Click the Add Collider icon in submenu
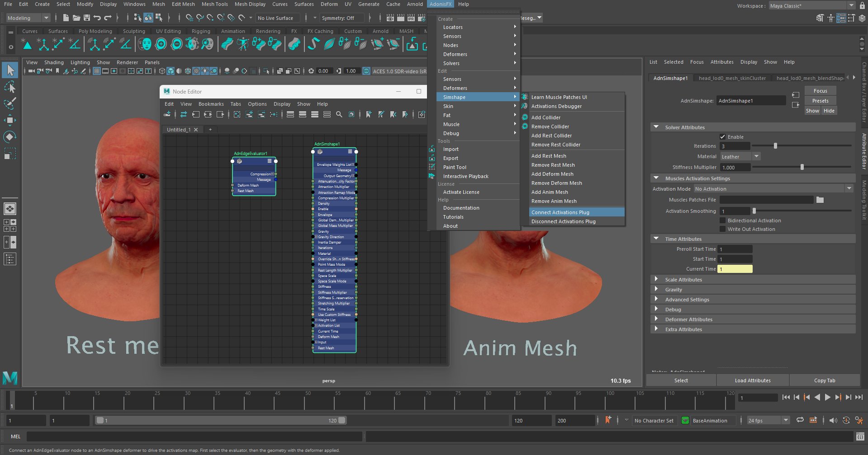 [525, 117]
